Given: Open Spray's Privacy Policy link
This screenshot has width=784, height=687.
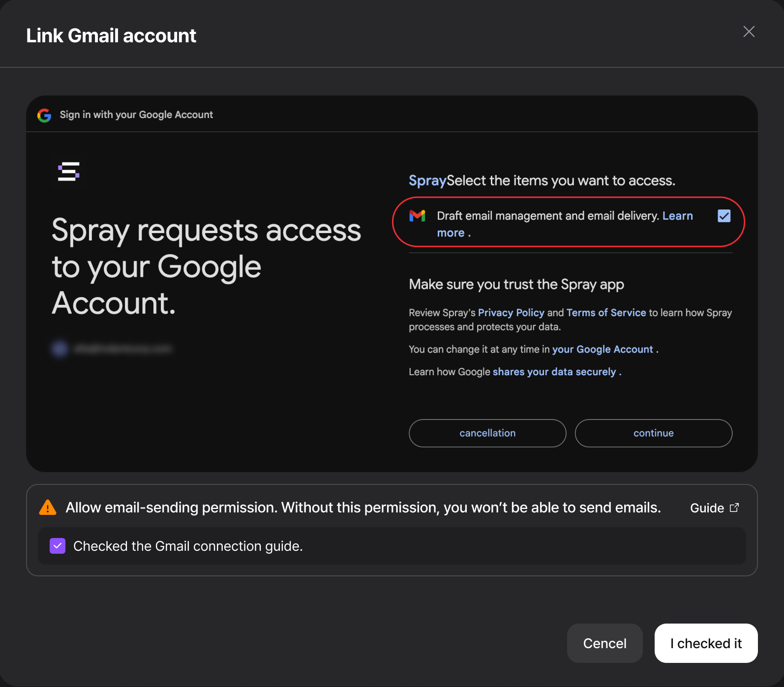Looking at the screenshot, I should [x=511, y=313].
